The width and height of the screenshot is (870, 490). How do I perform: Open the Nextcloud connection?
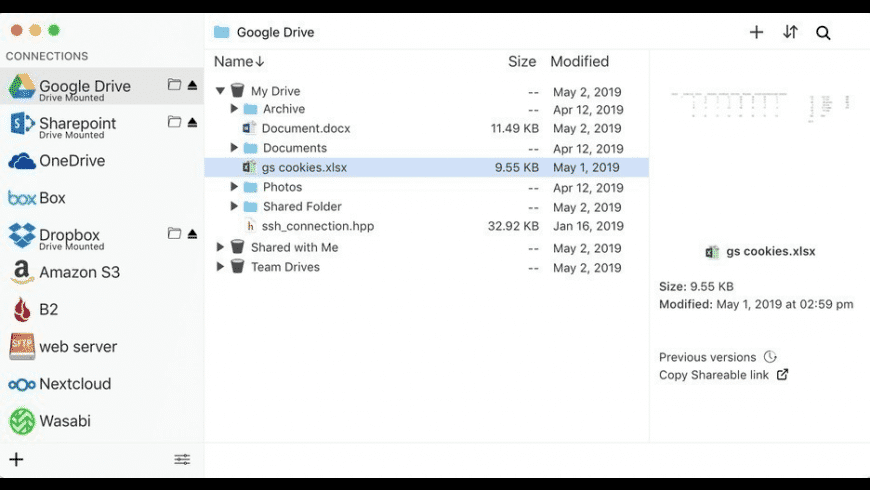pyautogui.click(x=102, y=384)
